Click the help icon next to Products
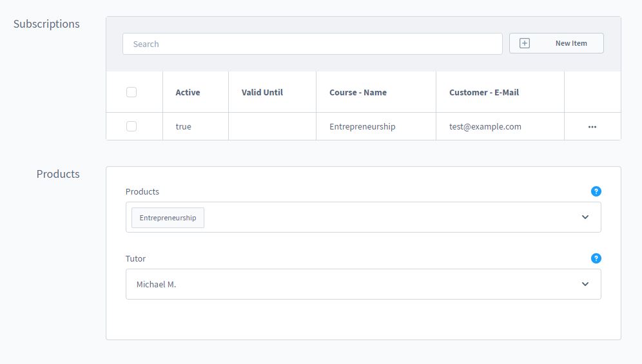Viewport: 642px width, 364px height. [596, 191]
